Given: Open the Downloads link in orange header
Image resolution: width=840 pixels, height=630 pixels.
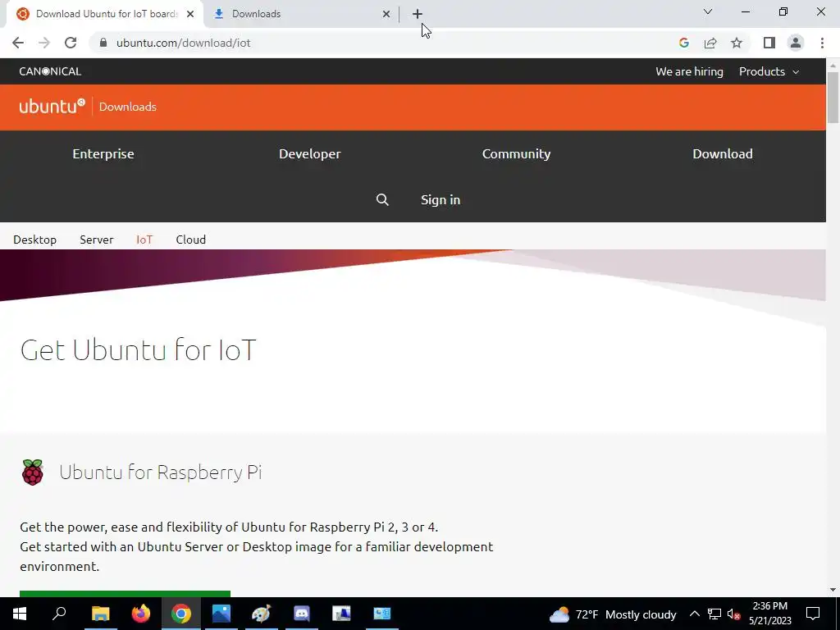Looking at the screenshot, I should pos(127,107).
